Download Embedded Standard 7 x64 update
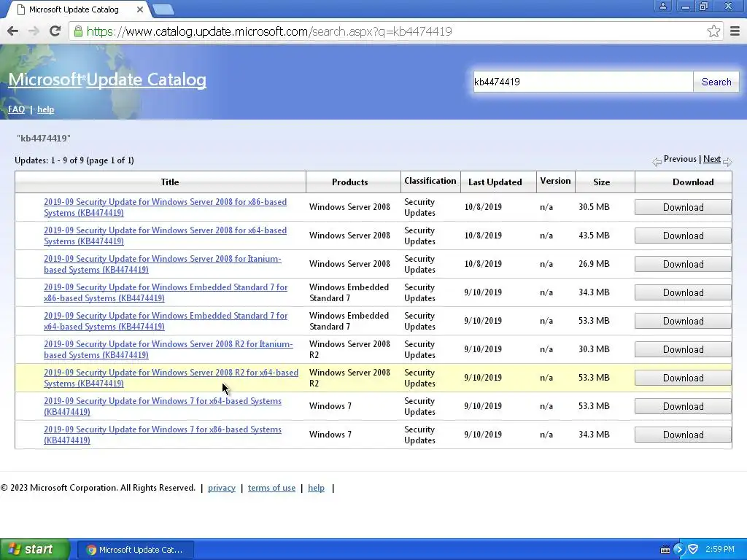 tap(683, 321)
